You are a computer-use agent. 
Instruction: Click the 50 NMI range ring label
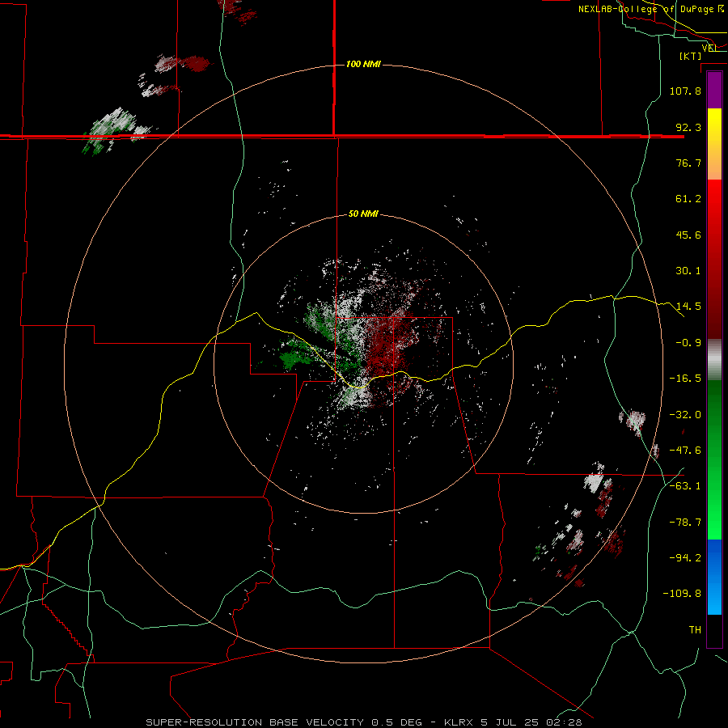click(x=363, y=214)
